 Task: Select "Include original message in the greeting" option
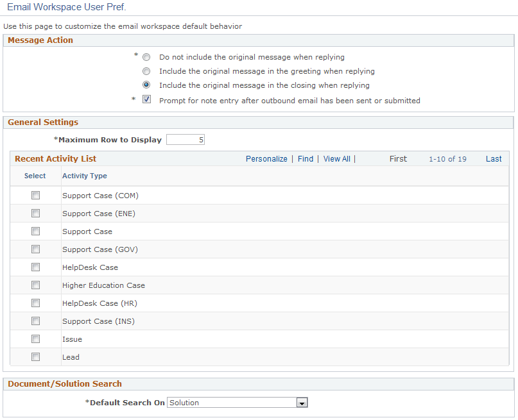click(146, 71)
